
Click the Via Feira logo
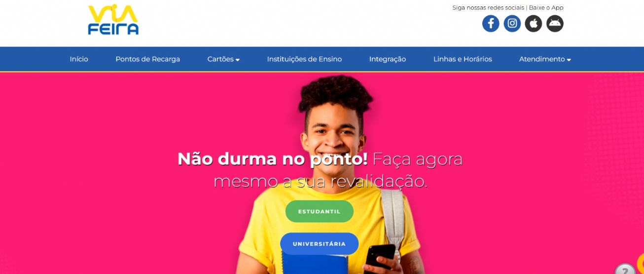[113, 20]
